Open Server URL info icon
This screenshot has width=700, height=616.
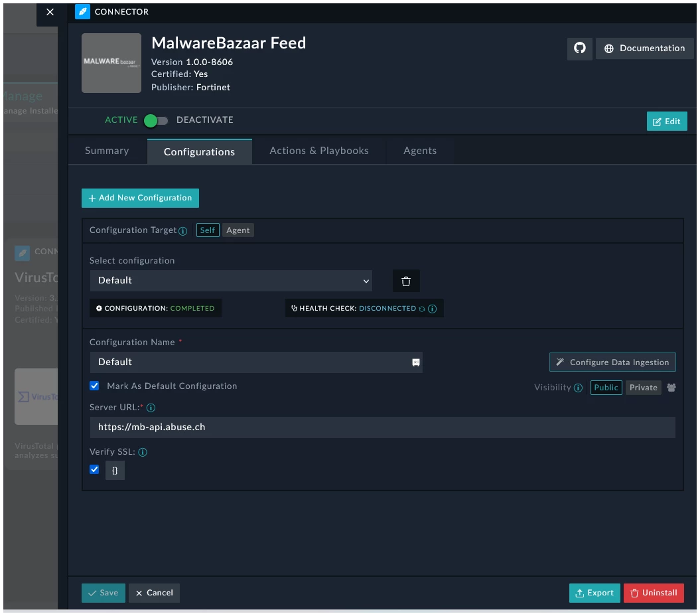tap(151, 408)
